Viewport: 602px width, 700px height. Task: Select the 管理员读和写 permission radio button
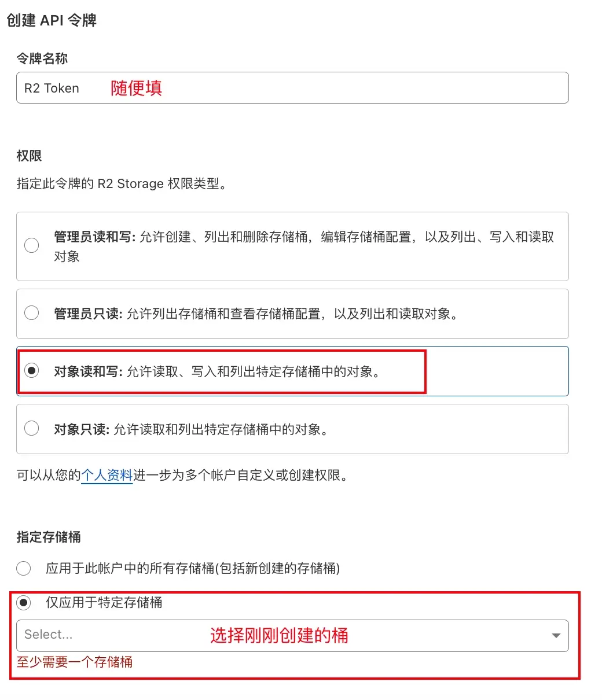coord(32,245)
